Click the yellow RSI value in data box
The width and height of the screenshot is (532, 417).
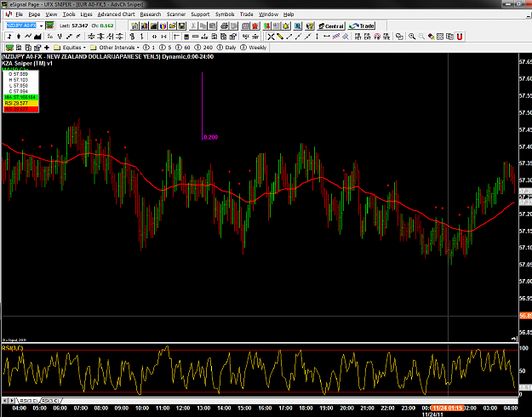click(20, 103)
